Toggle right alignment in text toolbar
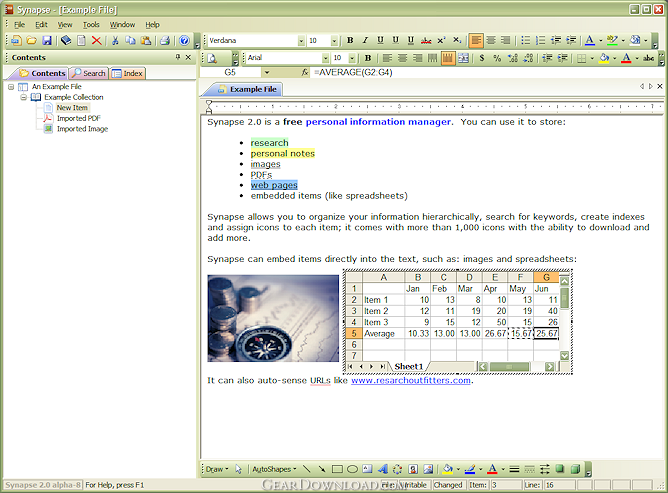 coord(506,40)
